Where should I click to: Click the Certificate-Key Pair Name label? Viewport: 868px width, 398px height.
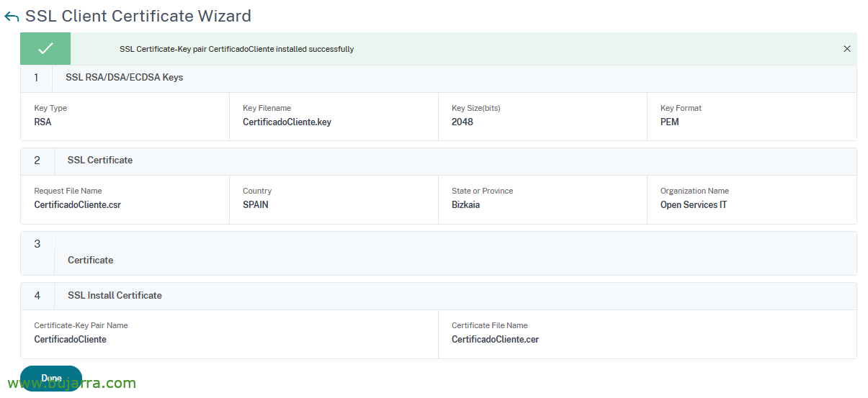pyautogui.click(x=81, y=326)
